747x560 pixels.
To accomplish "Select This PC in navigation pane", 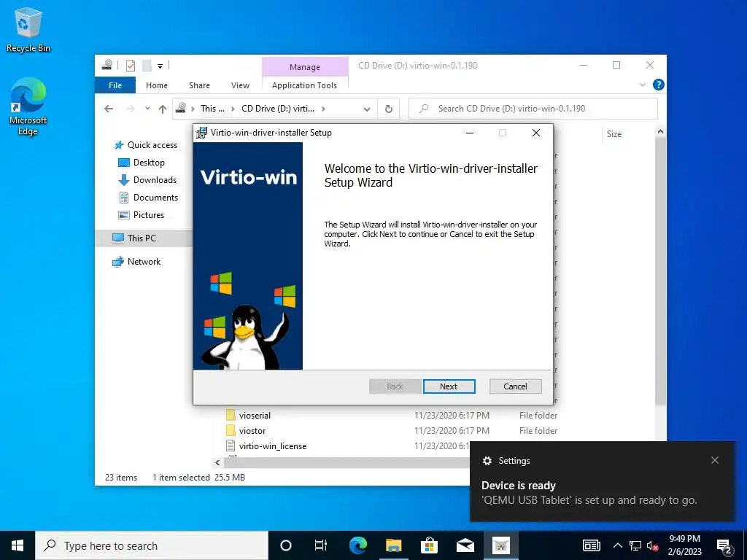I will (x=143, y=238).
